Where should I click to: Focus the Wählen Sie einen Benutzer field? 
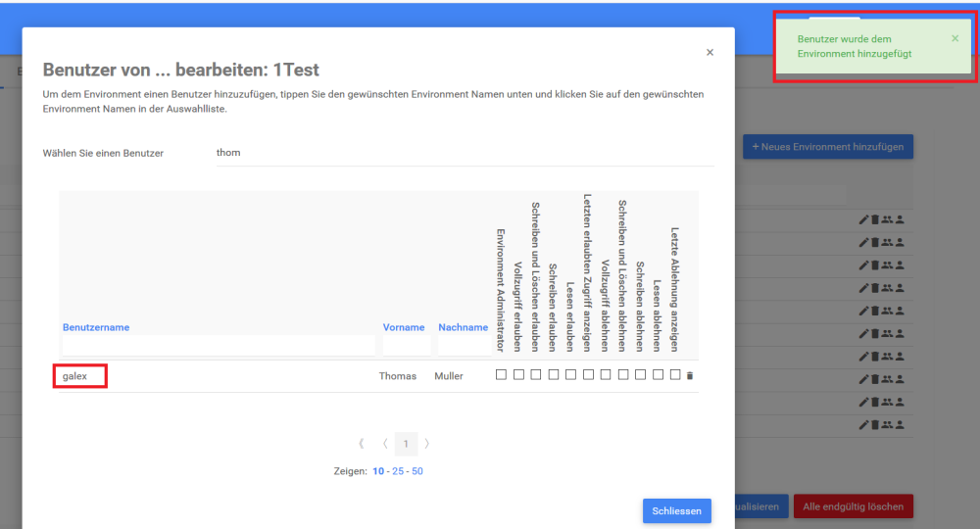[465, 153]
